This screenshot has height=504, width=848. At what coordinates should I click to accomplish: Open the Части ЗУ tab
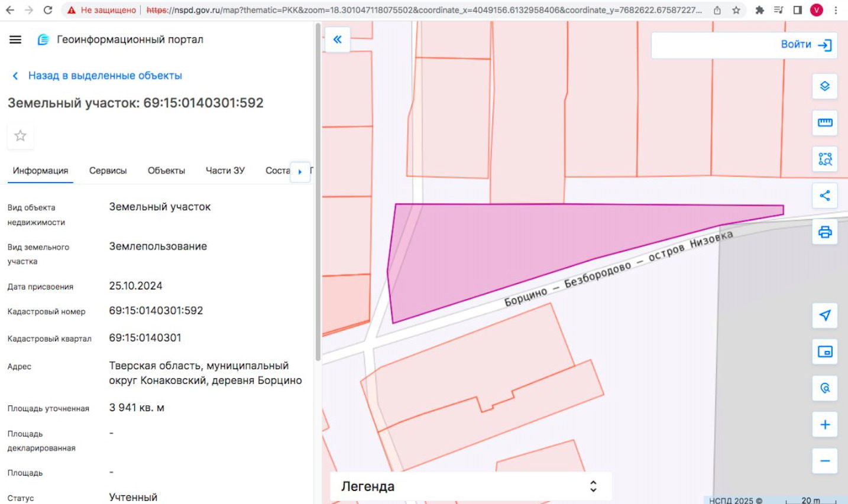(x=225, y=171)
